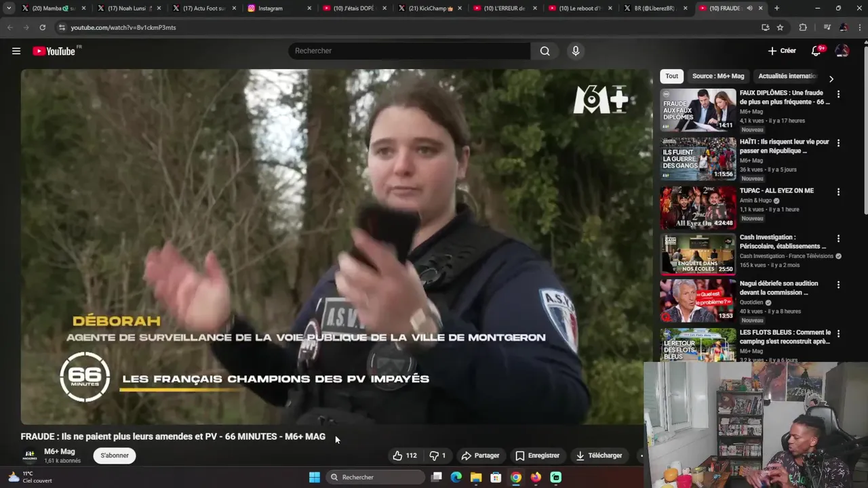The width and height of the screenshot is (868, 488).
Task: Click the Télécharger download button
Action: [599, 455]
